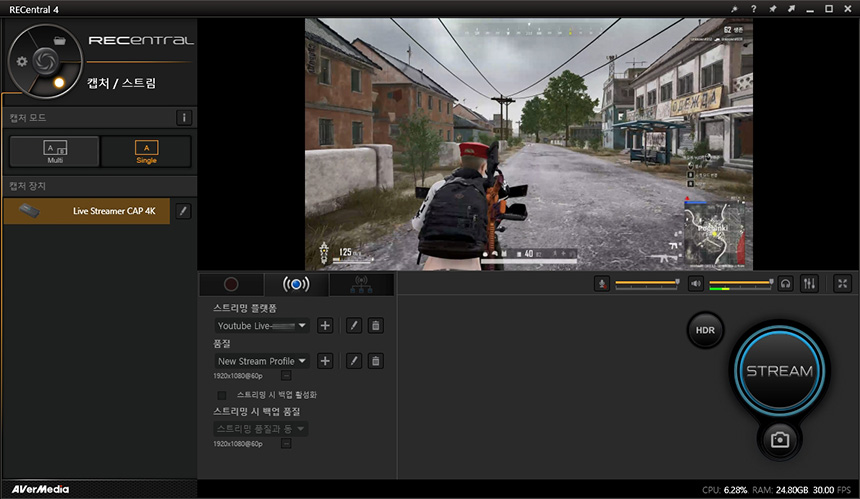860x499 pixels.
Task: Collapse backup quality 1920x1080@60p details
Action: click(x=286, y=444)
